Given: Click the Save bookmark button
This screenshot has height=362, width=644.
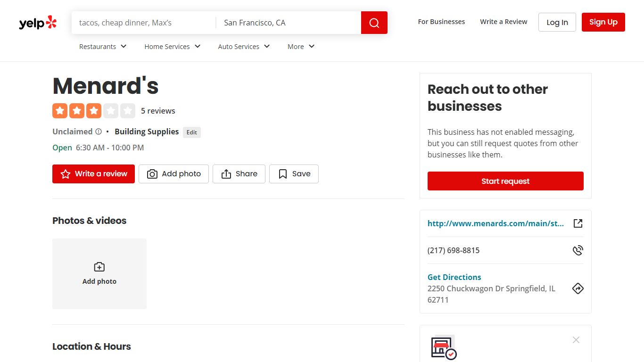Looking at the screenshot, I should tap(294, 174).
